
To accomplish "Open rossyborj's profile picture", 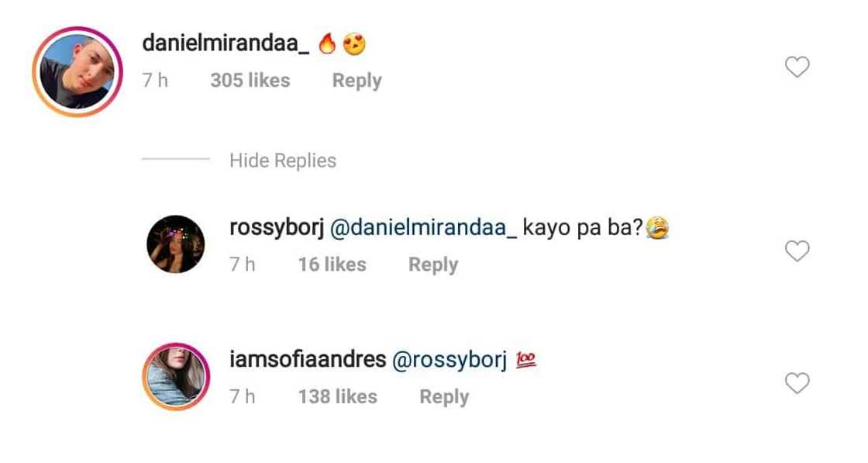I will (x=175, y=244).
